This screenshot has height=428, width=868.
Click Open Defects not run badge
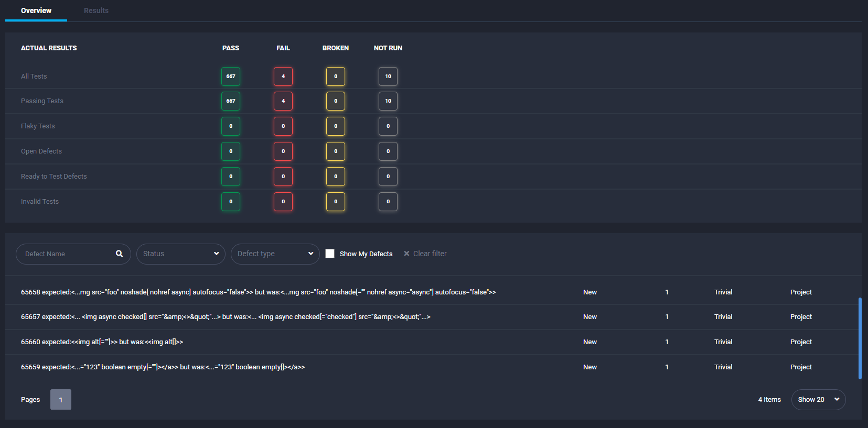click(x=388, y=151)
